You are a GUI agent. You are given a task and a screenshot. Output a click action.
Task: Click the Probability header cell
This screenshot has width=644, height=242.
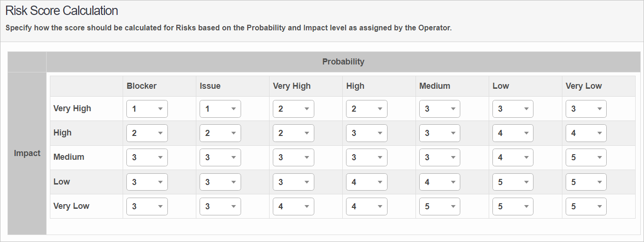click(343, 62)
